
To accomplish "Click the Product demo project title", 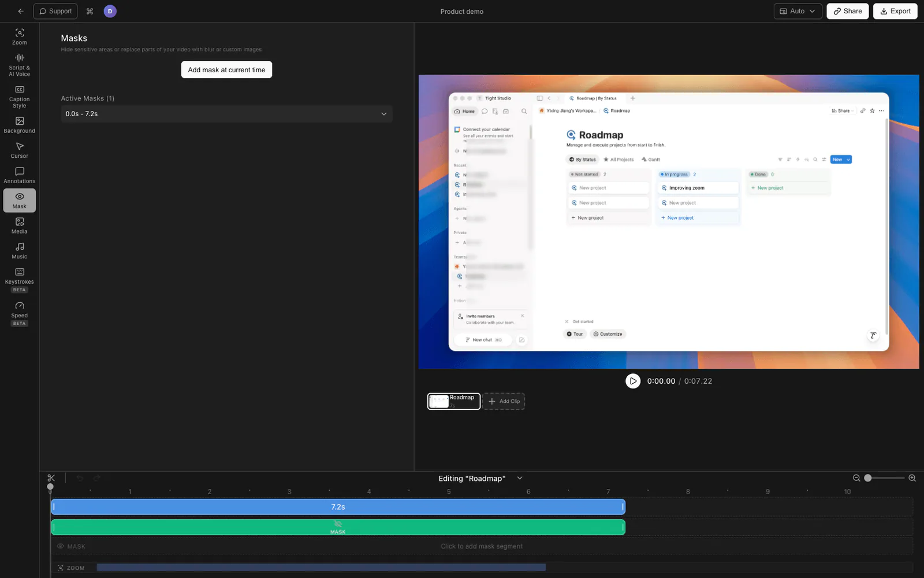I will coord(462,12).
